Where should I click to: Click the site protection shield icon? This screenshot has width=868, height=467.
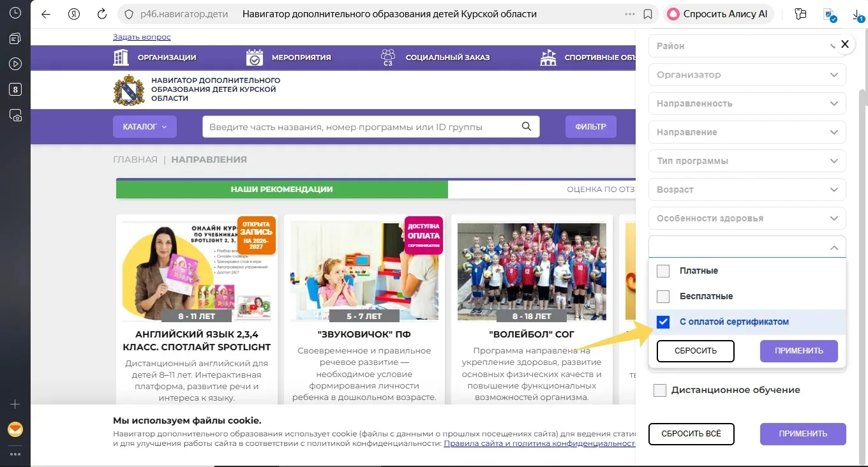point(129,14)
